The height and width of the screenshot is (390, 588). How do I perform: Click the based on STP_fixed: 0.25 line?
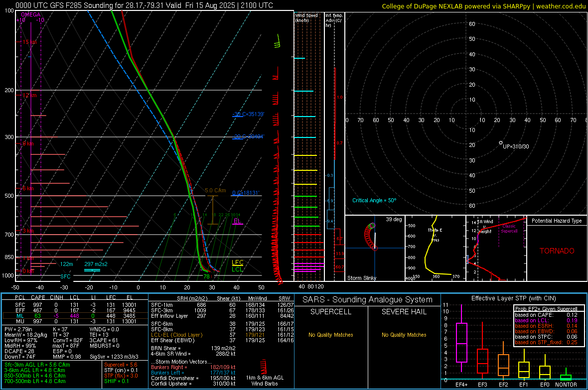tap(546, 342)
